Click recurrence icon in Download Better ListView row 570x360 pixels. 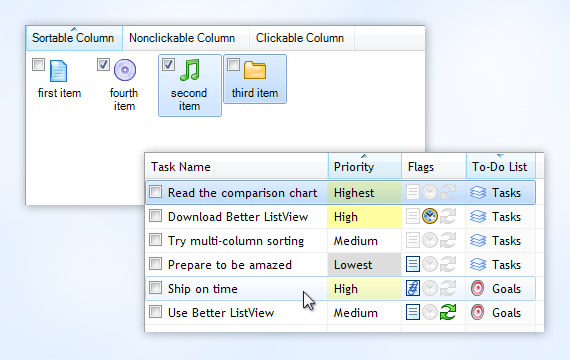pyautogui.click(x=448, y=216)
